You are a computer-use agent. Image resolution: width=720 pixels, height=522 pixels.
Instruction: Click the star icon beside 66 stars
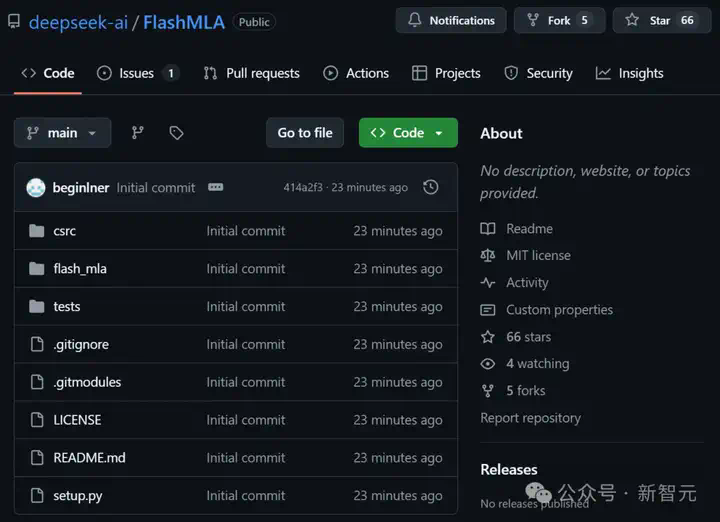488,337
